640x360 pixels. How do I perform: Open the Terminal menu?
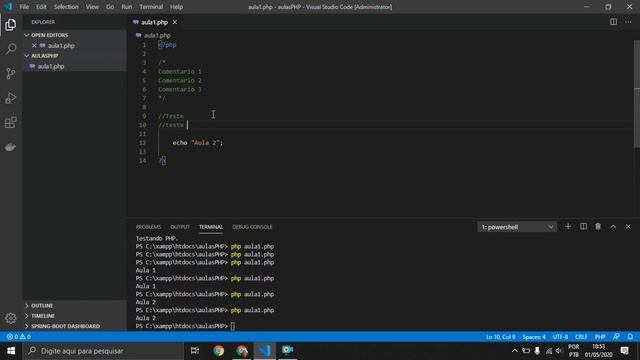151,7
